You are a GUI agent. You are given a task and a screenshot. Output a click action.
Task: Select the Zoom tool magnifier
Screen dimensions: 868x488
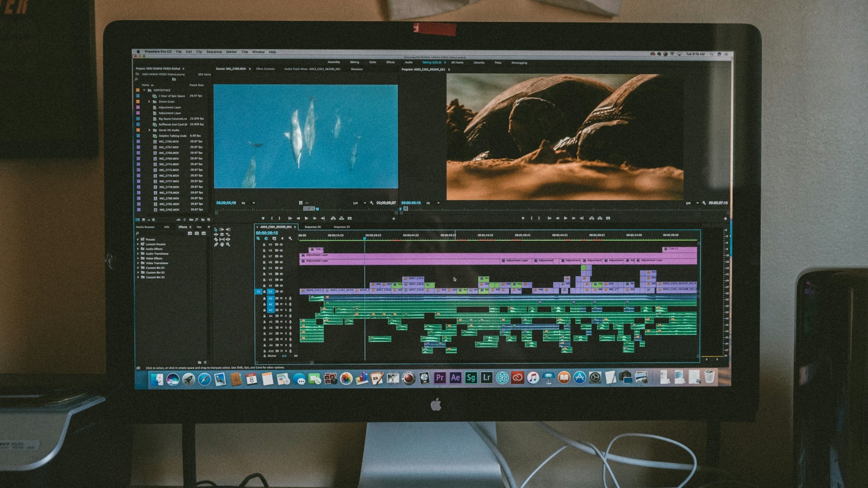coord(228,244)
